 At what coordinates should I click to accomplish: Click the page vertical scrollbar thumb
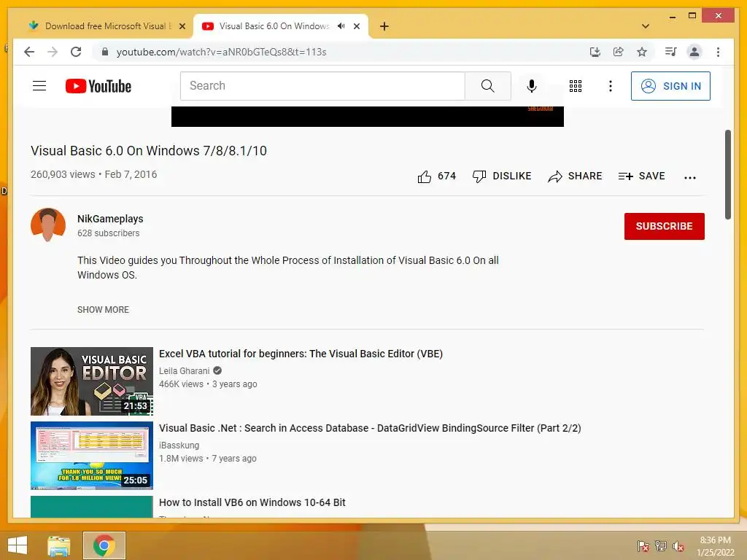(x=727, y=174)
